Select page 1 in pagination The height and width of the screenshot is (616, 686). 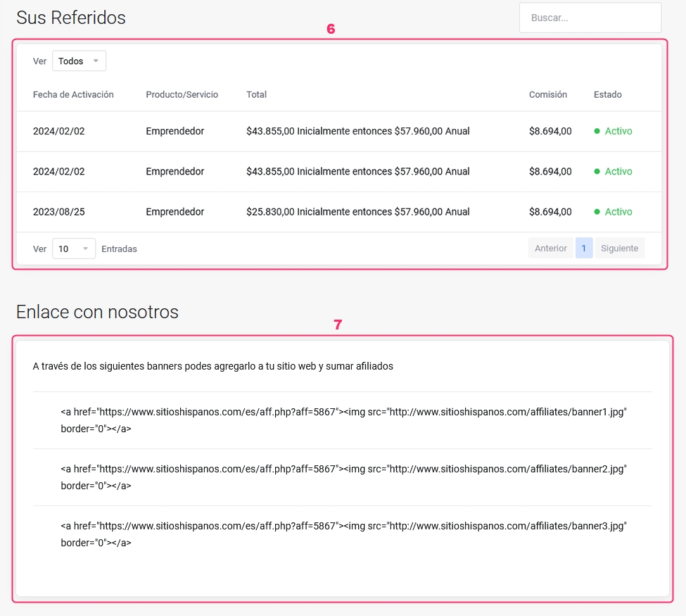583,249
